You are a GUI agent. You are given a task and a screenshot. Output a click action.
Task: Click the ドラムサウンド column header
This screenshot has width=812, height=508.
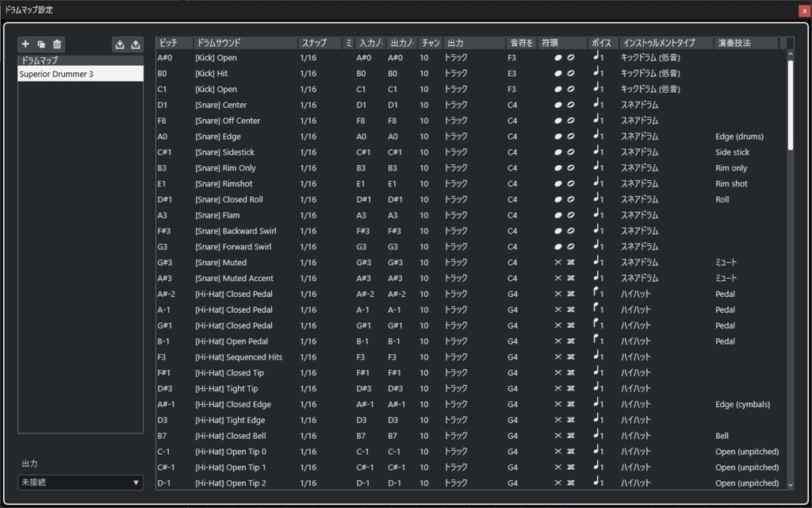[246, 43]
